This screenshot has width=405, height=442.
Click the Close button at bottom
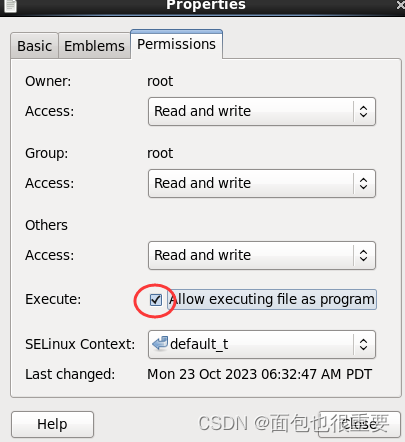pos(359,424)
